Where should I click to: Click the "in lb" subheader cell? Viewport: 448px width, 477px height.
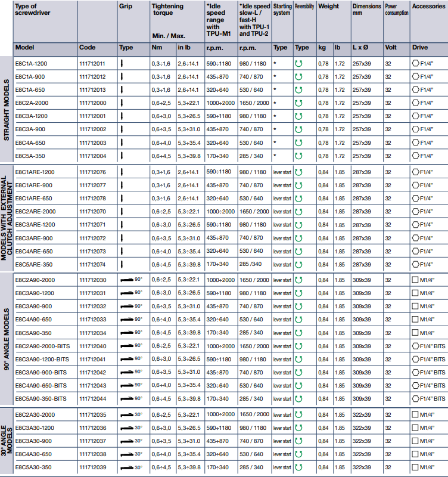coord(184,48)
